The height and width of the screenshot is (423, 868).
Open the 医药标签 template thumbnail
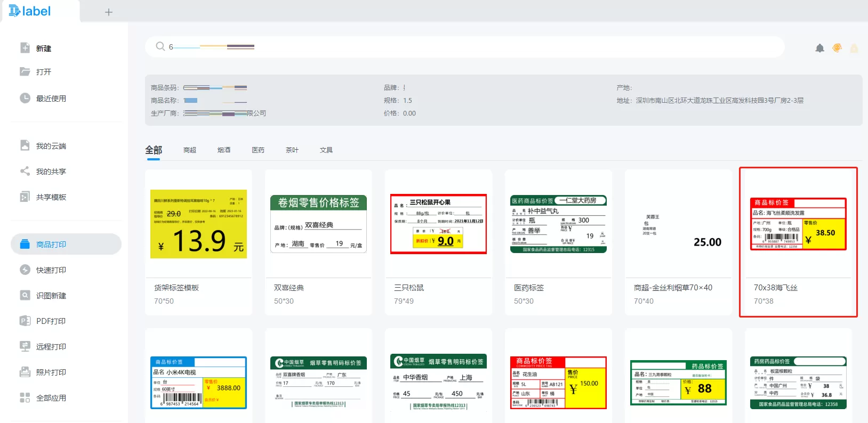(x=558, y=224)
